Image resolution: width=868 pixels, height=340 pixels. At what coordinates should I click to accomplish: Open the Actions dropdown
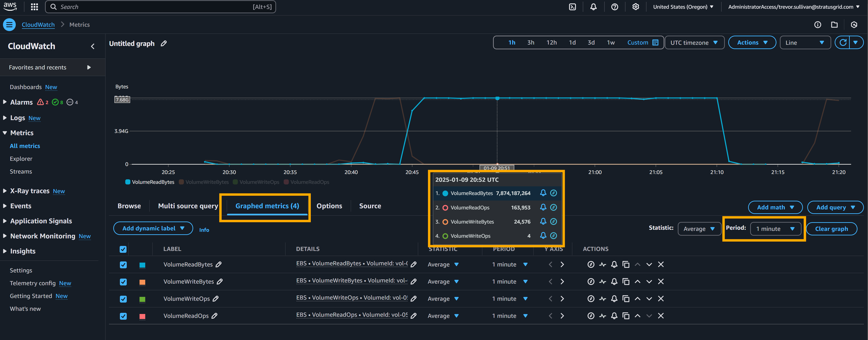click(752, 42)
